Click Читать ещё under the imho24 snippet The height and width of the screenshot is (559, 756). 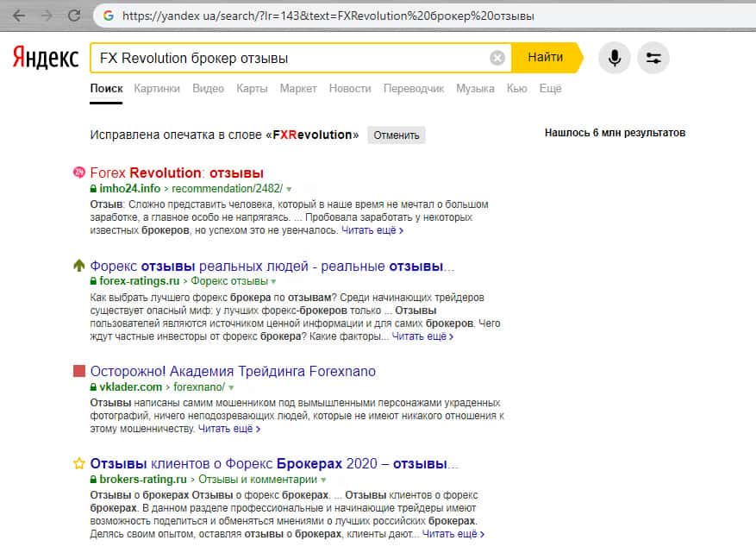pos(372,230)
